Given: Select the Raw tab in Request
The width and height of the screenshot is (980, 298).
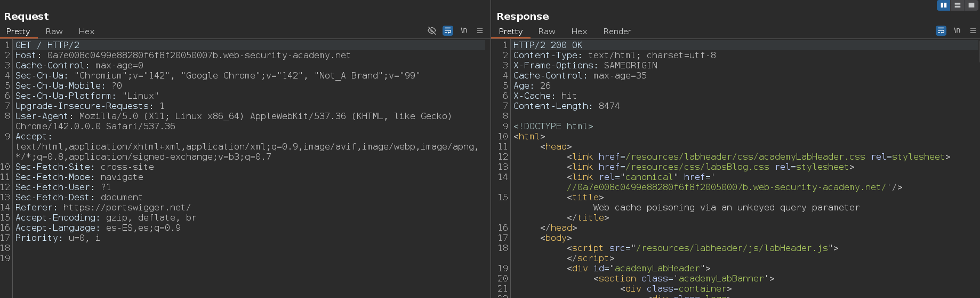Looking at the screenshot, I should coord(54,32).
